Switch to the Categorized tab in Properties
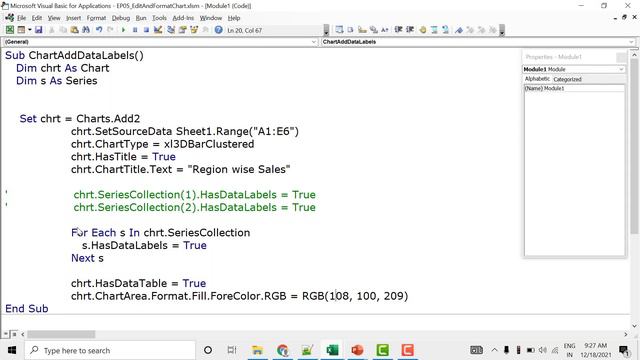The height and width of the screenshot is (360, 640). (567, 79)
